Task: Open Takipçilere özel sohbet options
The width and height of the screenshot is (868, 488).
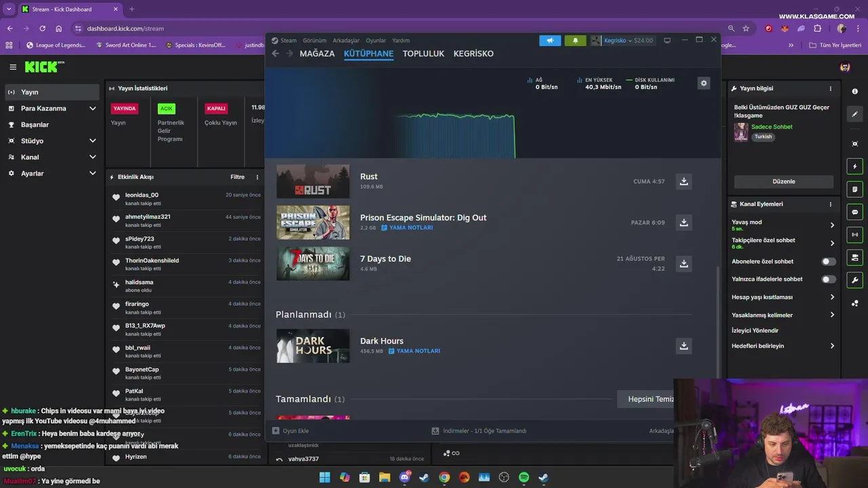Action: [832, 243]
